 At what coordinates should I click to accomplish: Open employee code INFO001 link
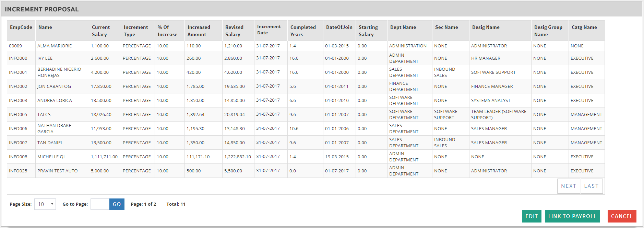point(18,72)
